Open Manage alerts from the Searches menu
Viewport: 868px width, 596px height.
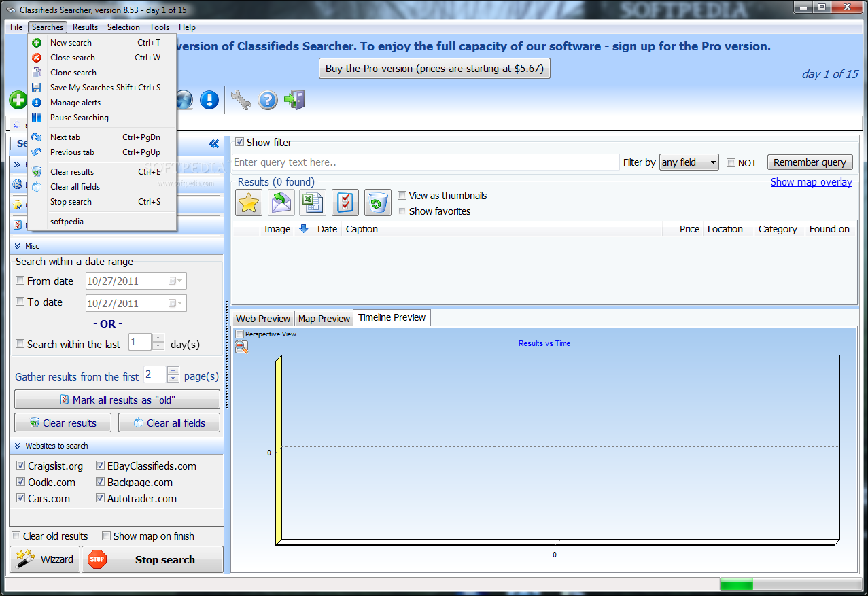[x=102, y=103]
